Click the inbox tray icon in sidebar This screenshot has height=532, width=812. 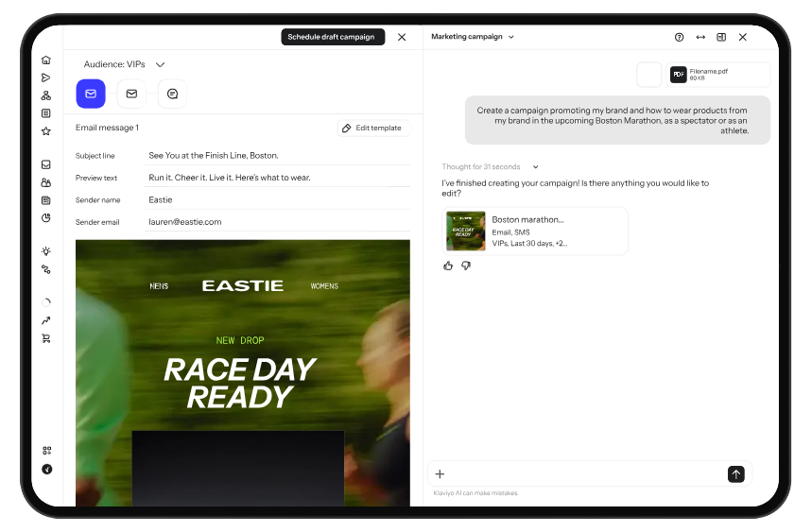coord(46,164)
